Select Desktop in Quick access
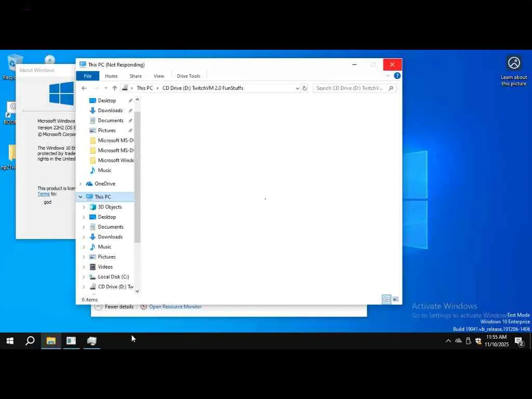This screenshot has height=399, width=532. tap(107, 100)
